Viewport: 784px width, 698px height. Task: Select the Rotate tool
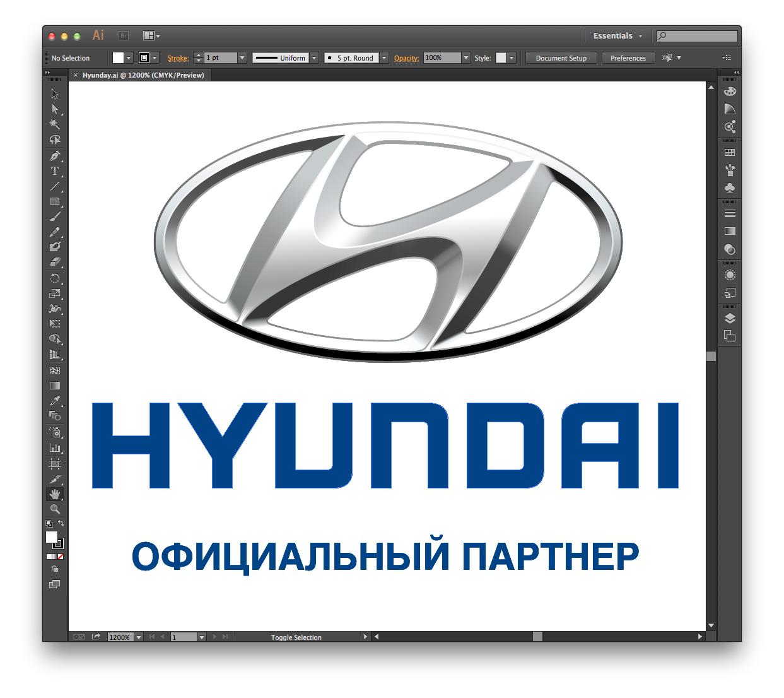(x=55, y=278)
